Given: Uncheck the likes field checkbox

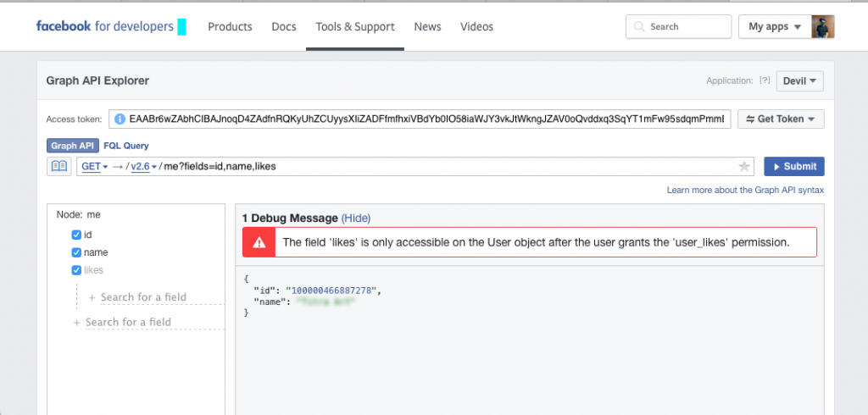Looking at the screenshot, I should tap(76, 270).
